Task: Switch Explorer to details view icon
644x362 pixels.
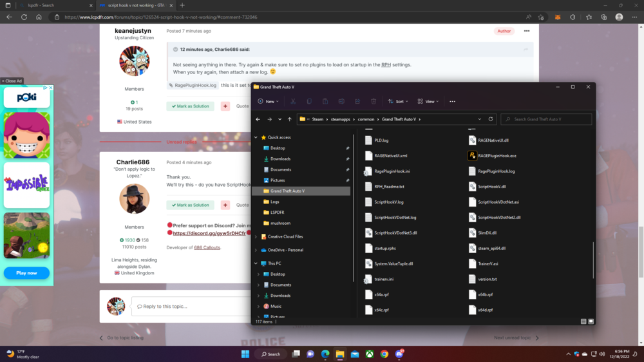Action: pos(583,321)
